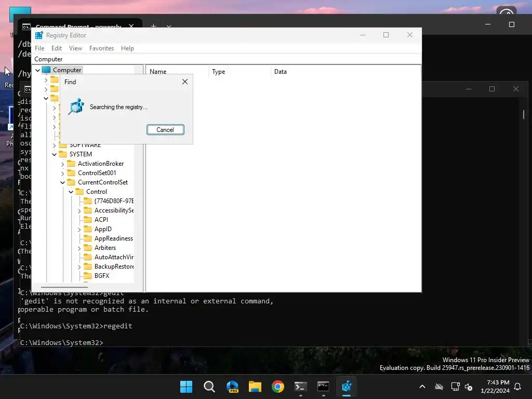Select the Control key folder
The height and width of the screenshot is (399, 532).
(96, 192)
